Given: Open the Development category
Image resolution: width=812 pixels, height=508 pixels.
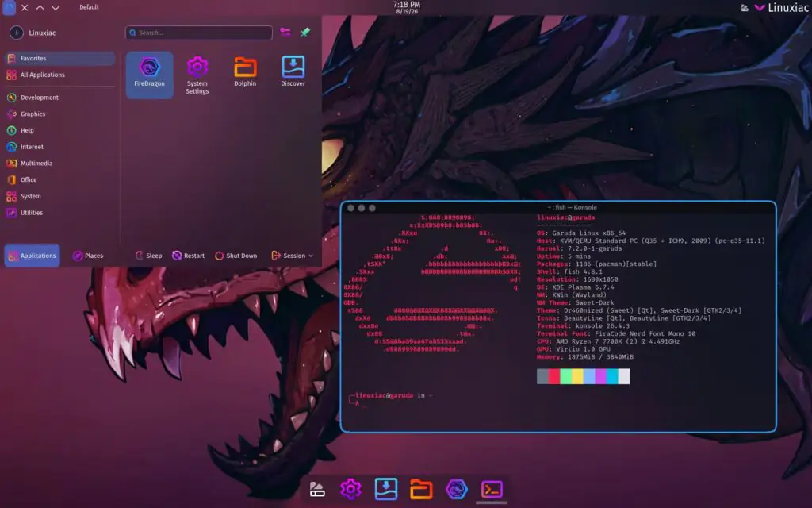Looking at the screenshot, I should 59,98.
